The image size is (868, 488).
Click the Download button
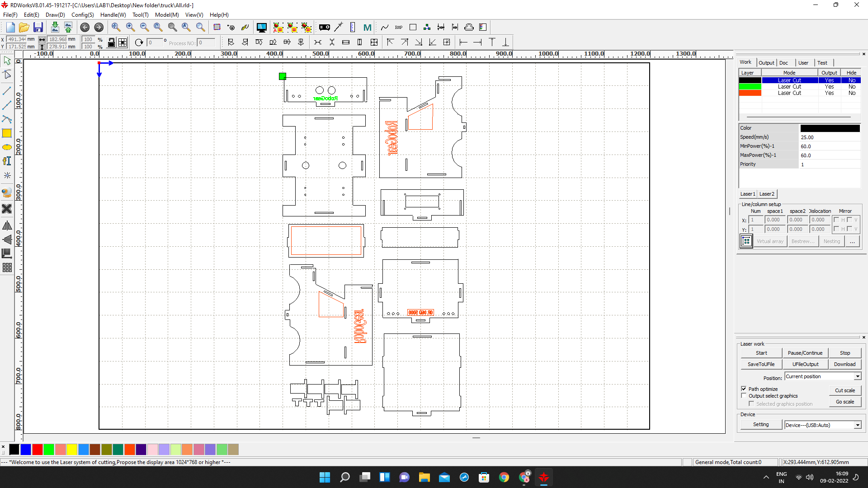tap(844, 364)
